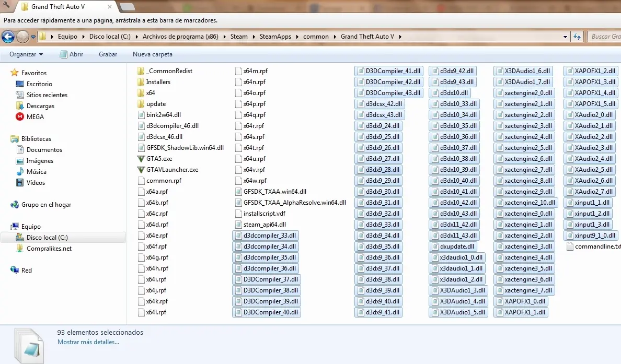Screen dimensions: 621x364
Task: Select installscript.vdf file icon
Action: click(x=238, y=214)
